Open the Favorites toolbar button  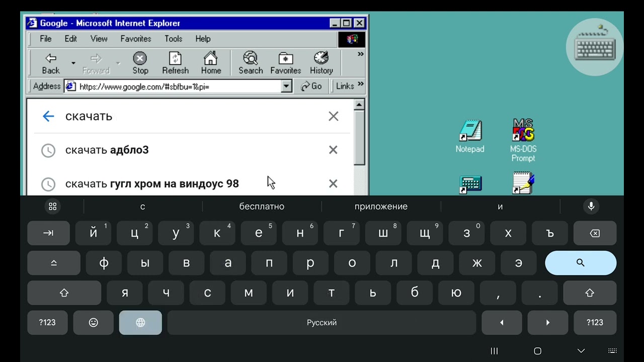point(285,63)
